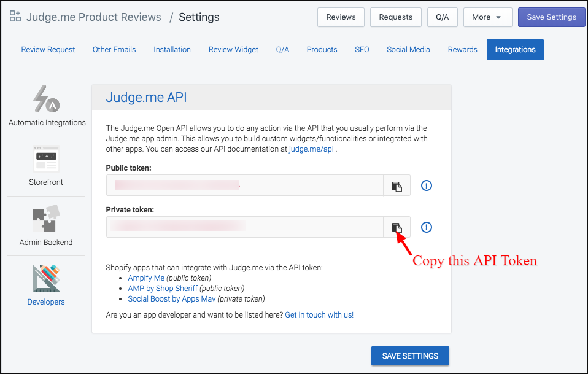Switch to the Social Media tab
The height and width of the screenshot is (374, 588).
point(408,50)
